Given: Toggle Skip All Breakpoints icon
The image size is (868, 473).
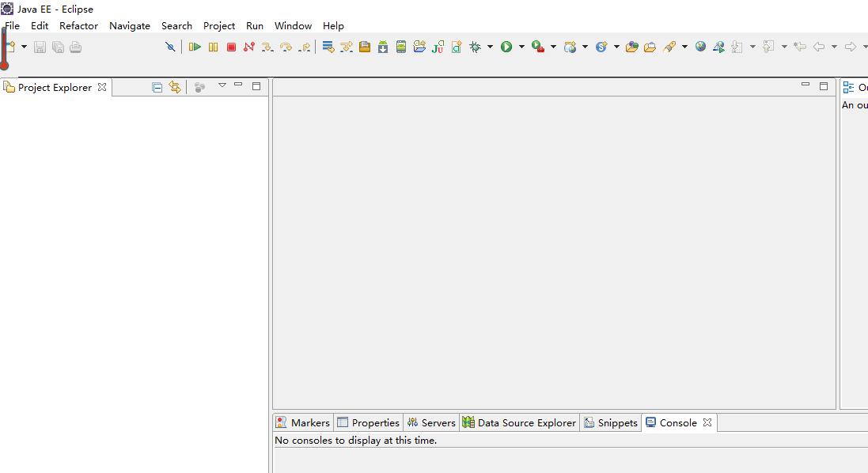Looking at the screenshot, I should tap(169, 47).
